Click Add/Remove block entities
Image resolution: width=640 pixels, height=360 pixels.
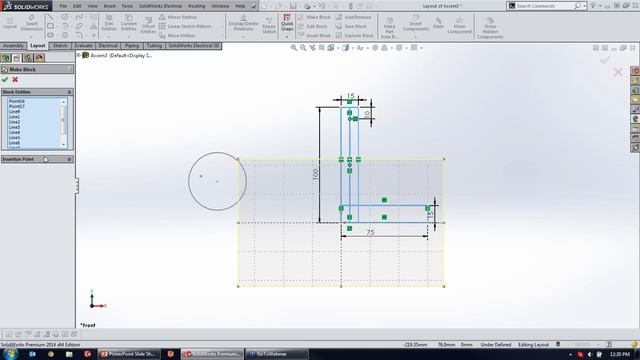coord(353,17)
